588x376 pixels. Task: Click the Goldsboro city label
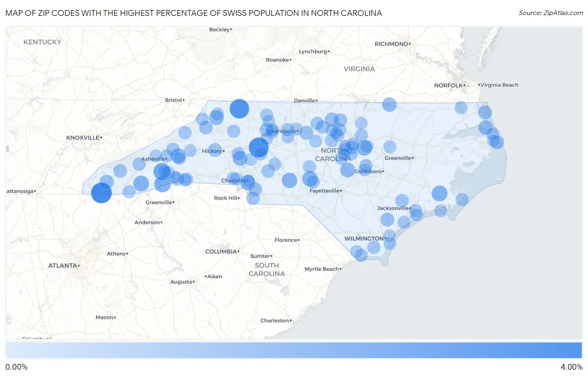368,171
